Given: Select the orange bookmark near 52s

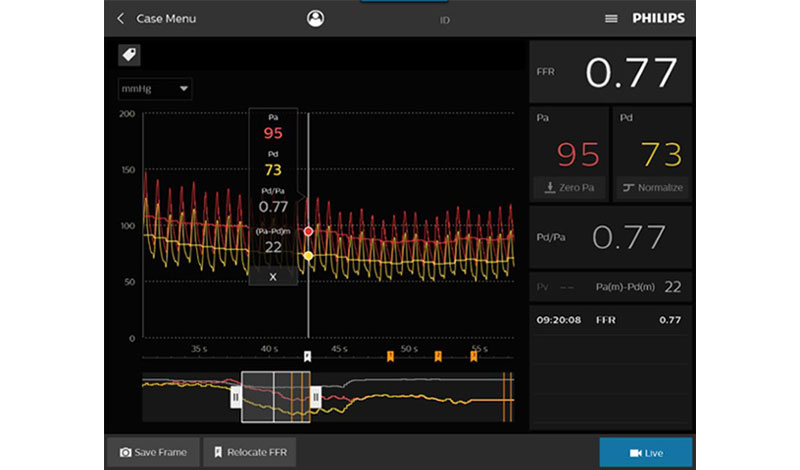Looking at the screenshot, I should click(x=437, y=356).
